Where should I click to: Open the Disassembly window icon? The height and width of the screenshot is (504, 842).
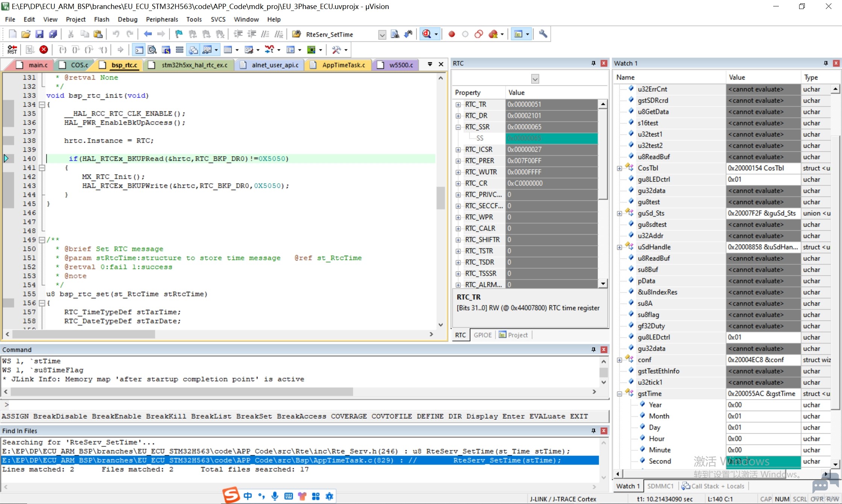152,50
